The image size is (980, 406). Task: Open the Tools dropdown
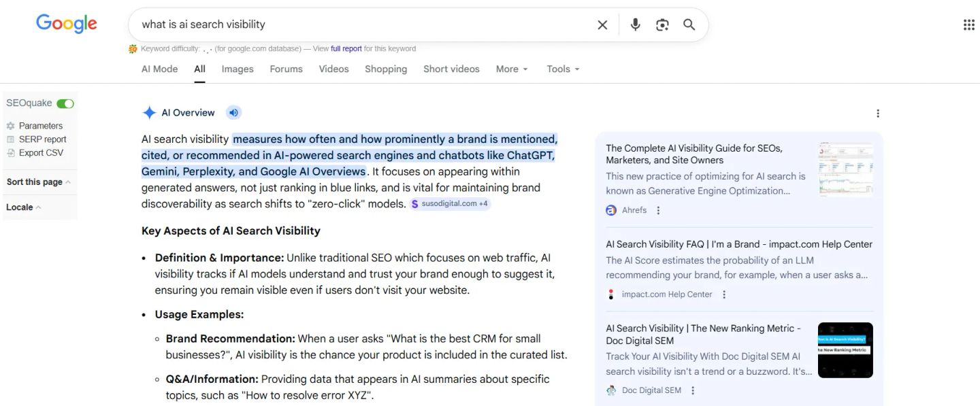[x=563, y=69]
